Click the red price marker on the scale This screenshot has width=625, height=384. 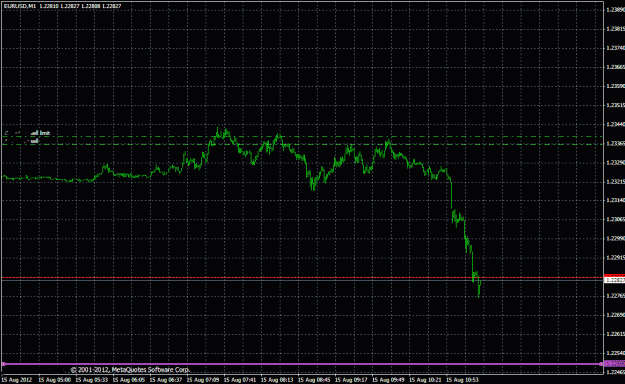tap(615, 276)
